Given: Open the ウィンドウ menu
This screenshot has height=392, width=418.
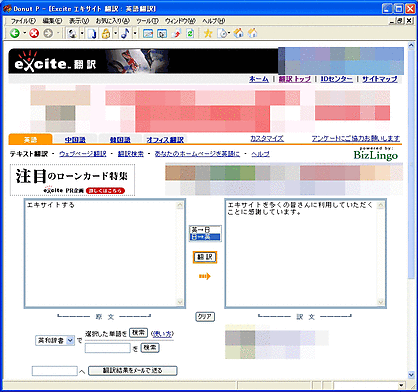Looking at the screenshot, I should [x=180, y=21].
